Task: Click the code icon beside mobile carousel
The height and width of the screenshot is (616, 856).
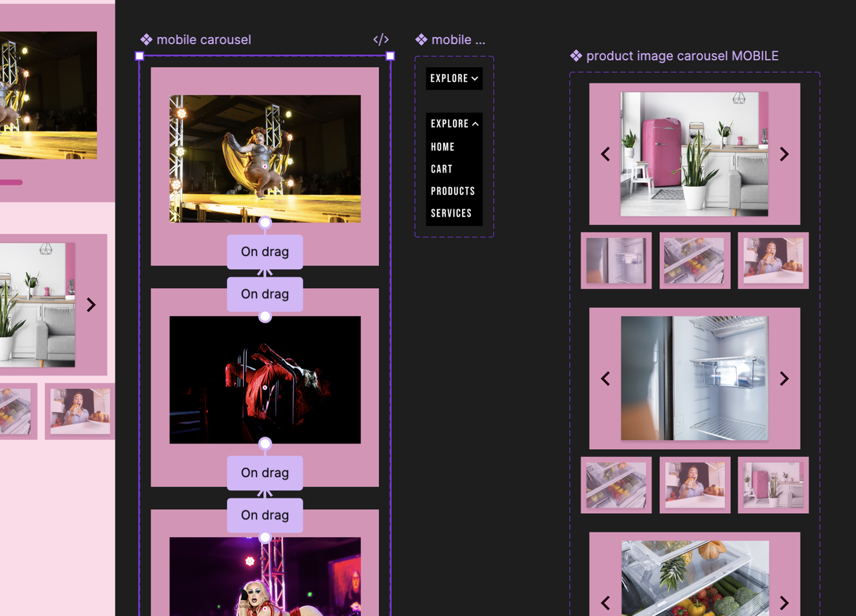Action: click(380, 40)
